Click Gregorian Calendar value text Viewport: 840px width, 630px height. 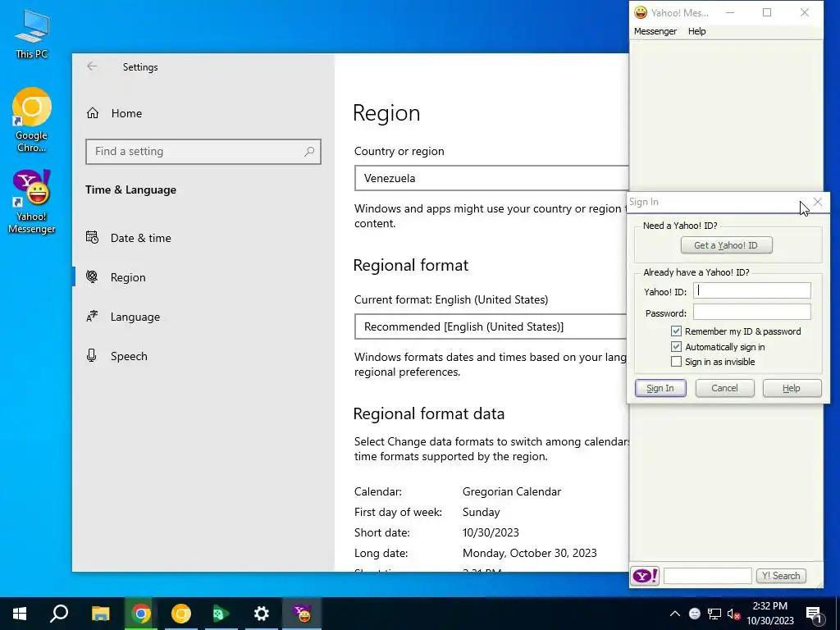click(x=512, y=492)
